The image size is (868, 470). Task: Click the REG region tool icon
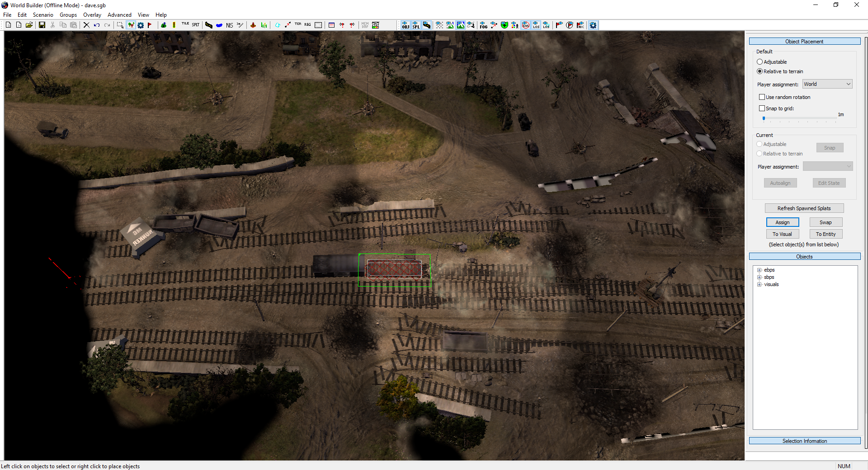pyautogui.click(x=307, y=25)
